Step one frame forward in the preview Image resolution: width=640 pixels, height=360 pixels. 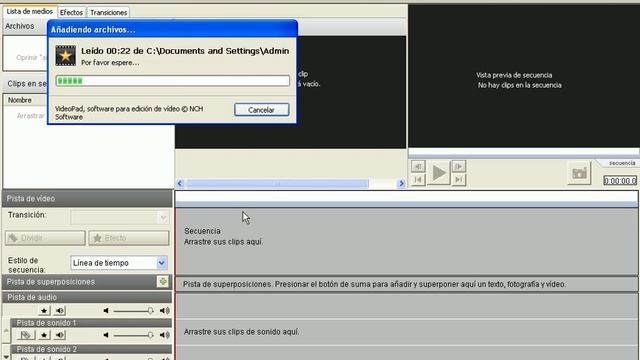[x=459, y=167]
